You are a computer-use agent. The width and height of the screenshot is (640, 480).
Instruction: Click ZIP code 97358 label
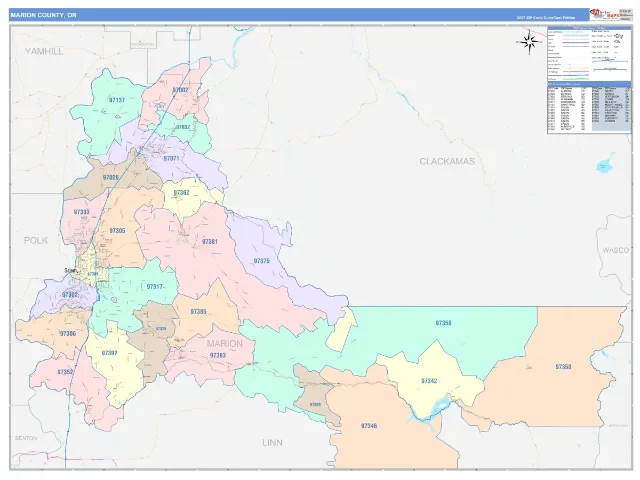pyautogui.click(x=443, y=323)
